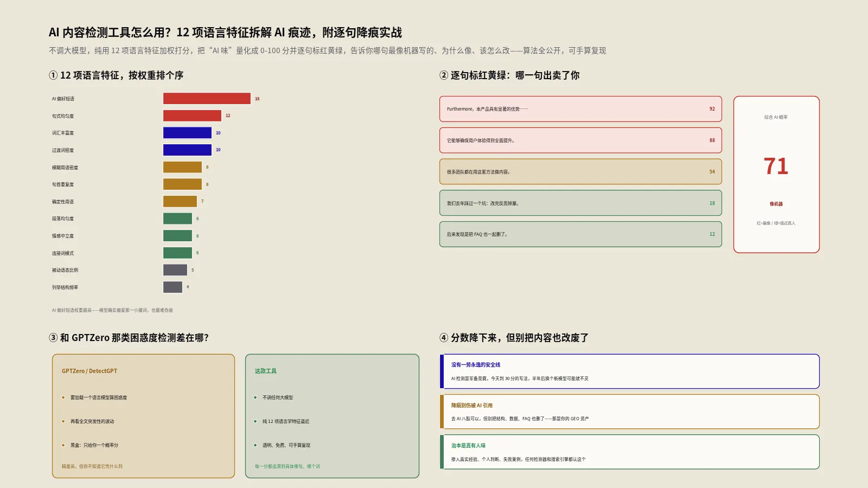
Task: Click the bullet 透明、免费、可手算复现
Action: tap(286, 445)
